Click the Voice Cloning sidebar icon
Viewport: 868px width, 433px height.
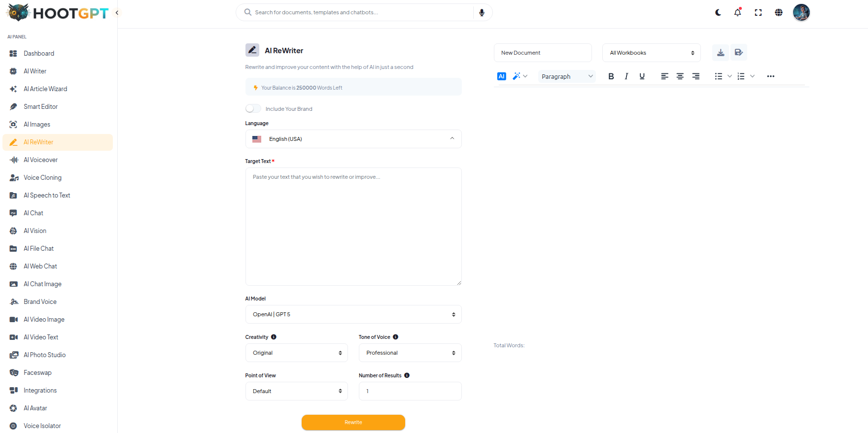[x=14, y=177]
